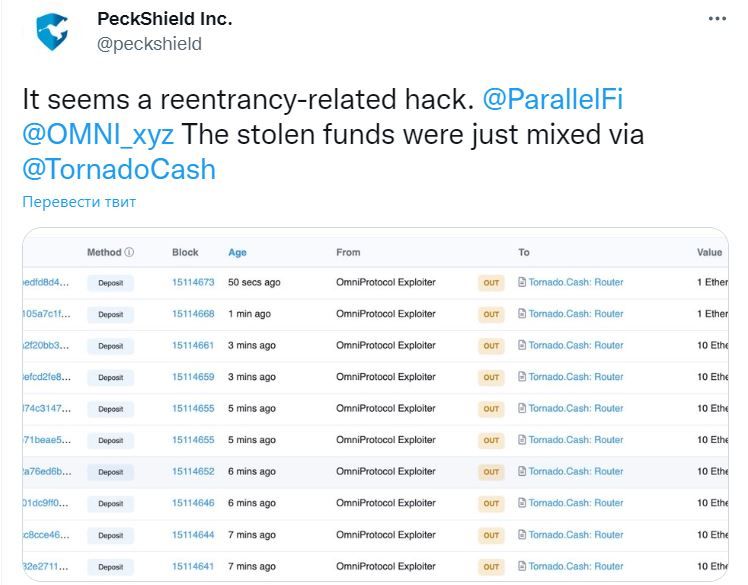Open transaction hash 105a7c1f...
Screen dimensions: 748x585
coord(46,313)
